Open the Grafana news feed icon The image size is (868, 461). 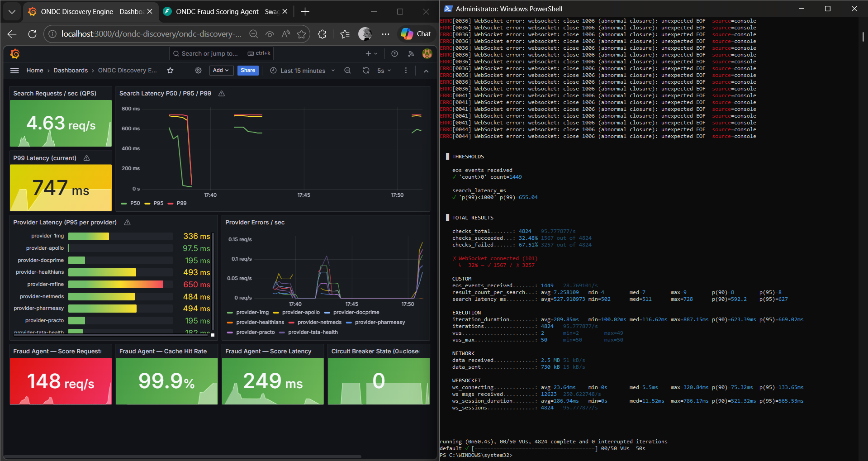(411, 54)
